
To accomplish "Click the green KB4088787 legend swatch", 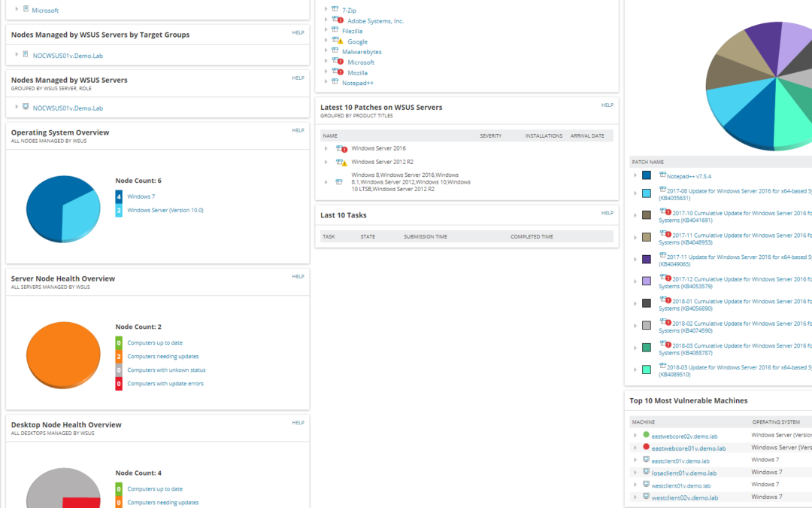I will point(647,347).
